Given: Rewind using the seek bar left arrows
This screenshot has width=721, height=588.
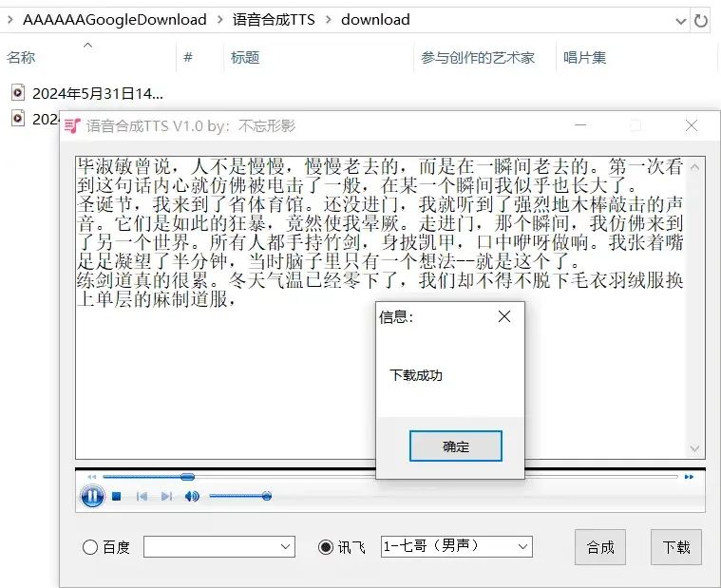Looking at the screenshot, I should (92, 477).
